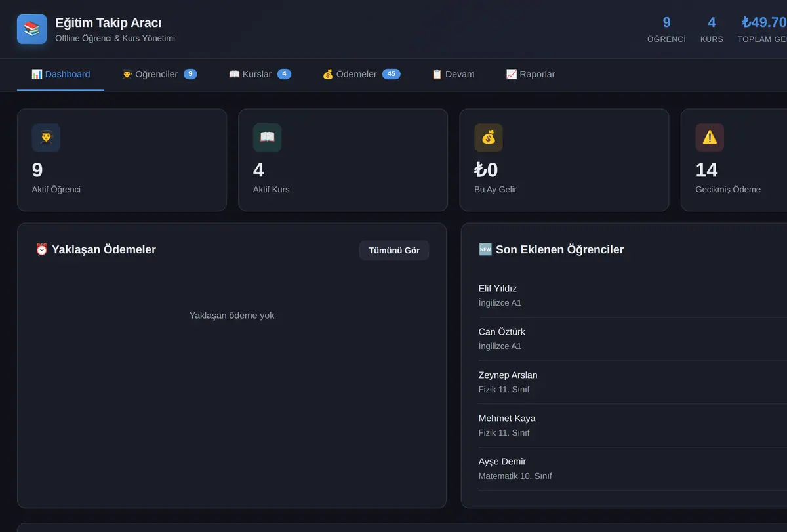
Task: Click the Gecikmiş Ödeme label
Action: pos(728,190)
